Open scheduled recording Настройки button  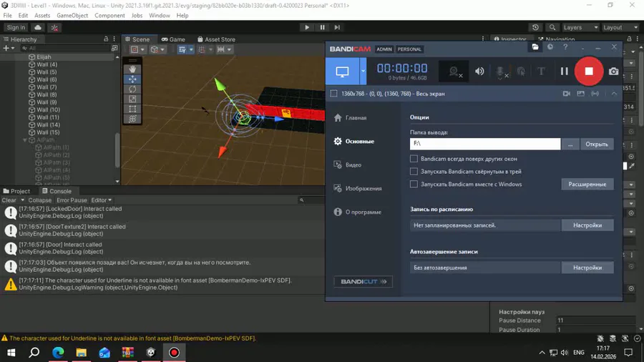pyautogui.click(x=587, y=225)
